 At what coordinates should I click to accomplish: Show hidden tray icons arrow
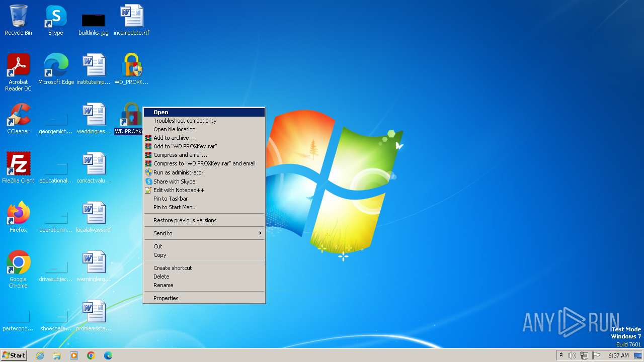[x=561, y=355]
